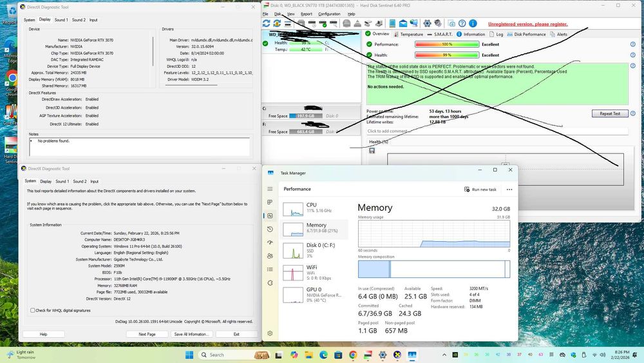Switch to Log tab in Hard Disk Sentinel
This screenshot has width=644, height=363.
click(496, 34)
